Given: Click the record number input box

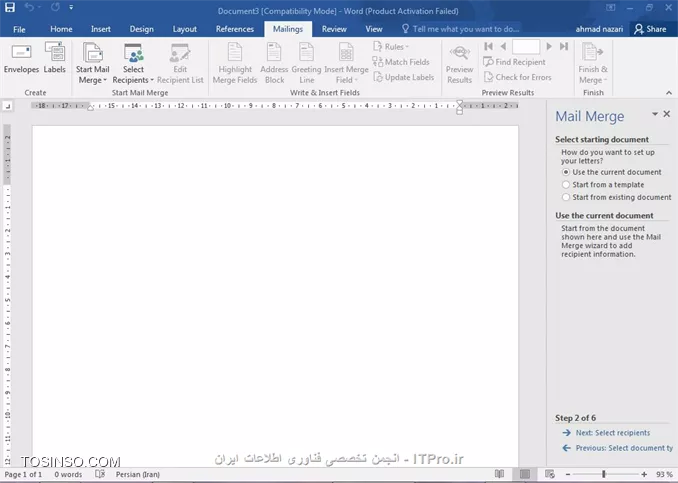Looking at the screenshot, I should click(526, 46).
